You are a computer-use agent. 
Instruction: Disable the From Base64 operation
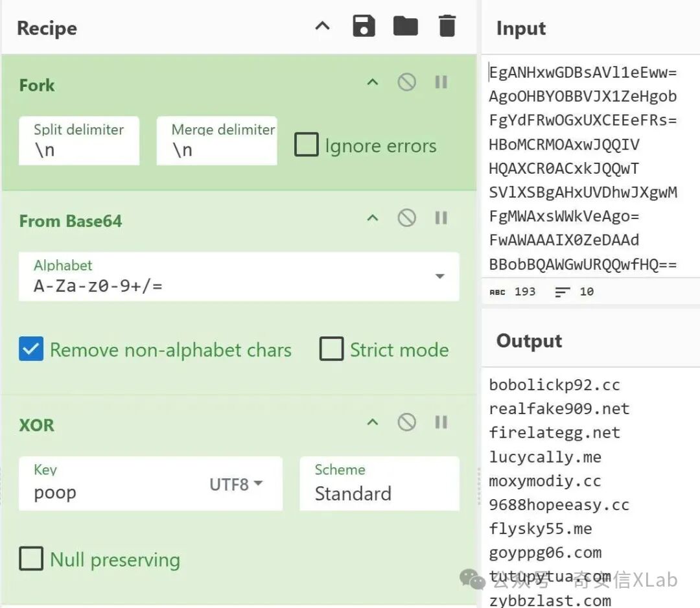[407, 218]
